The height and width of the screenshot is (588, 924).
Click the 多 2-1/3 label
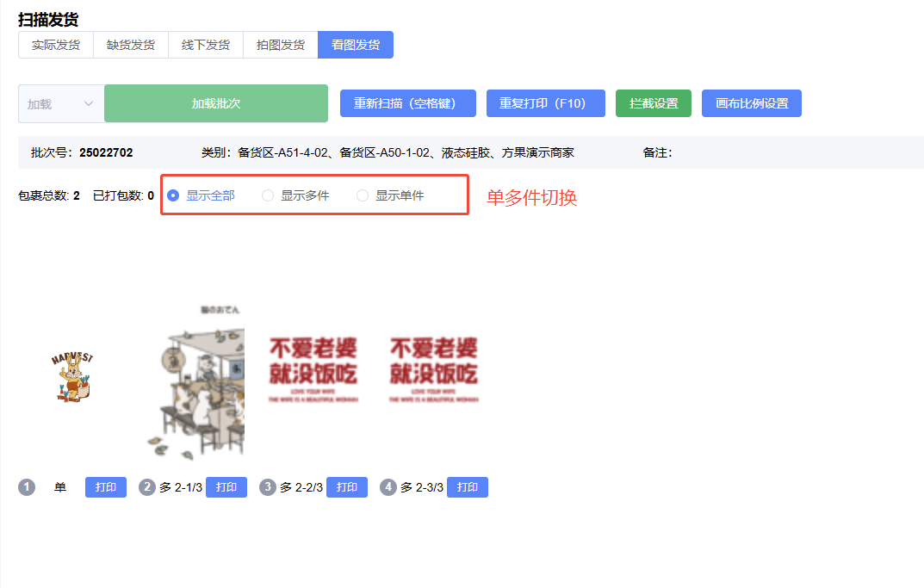point(181,487)
